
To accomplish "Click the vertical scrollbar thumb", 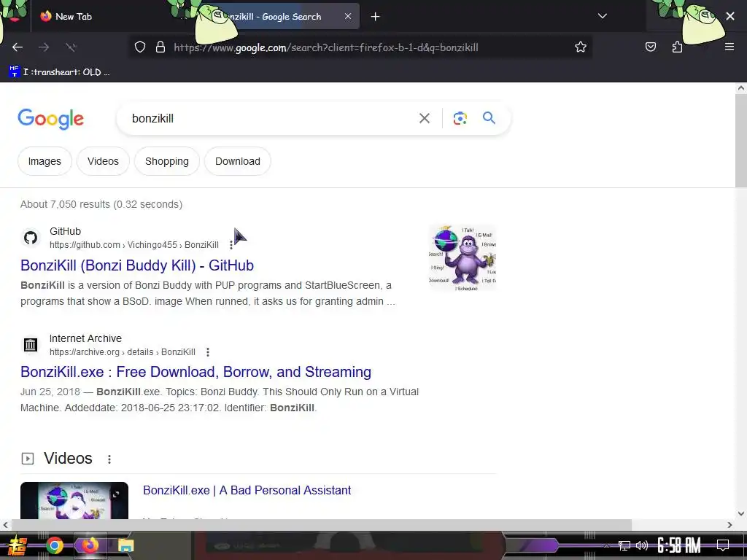I will click(741, 141).
